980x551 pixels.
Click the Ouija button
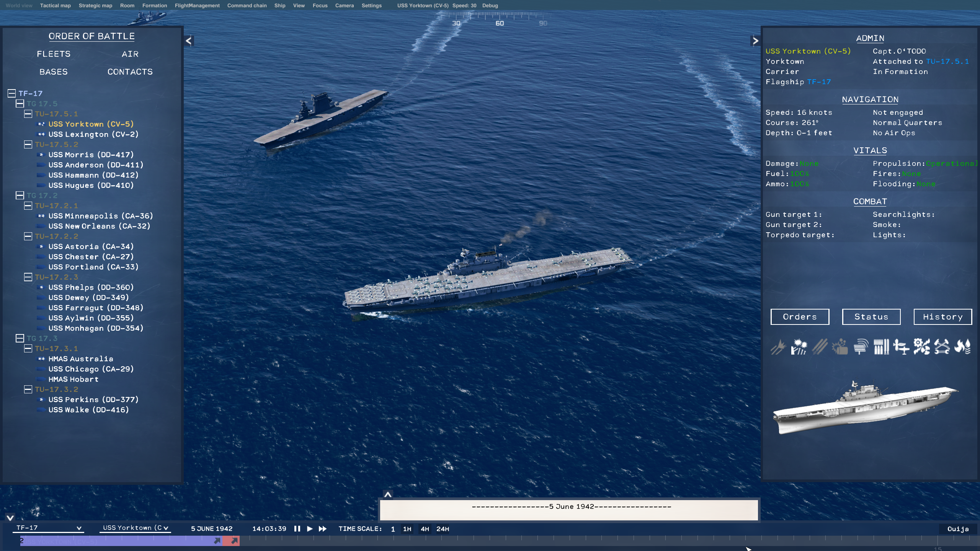(x=958, y=529)
